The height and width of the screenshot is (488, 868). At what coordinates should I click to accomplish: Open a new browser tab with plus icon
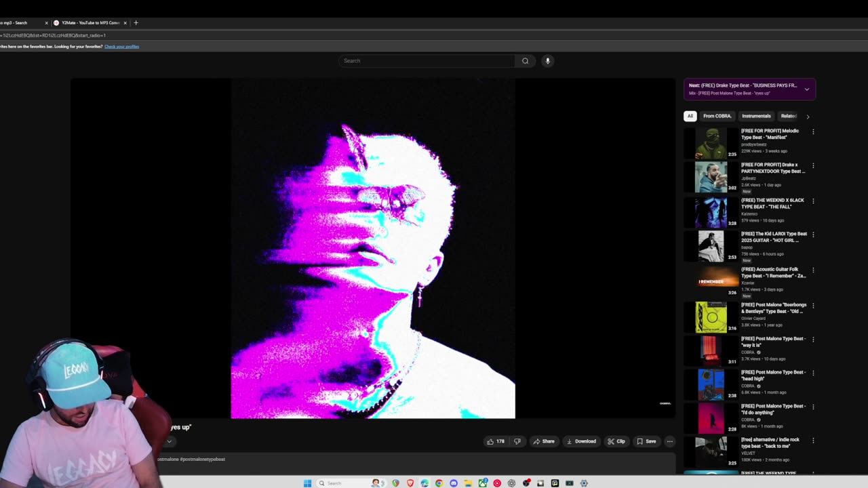[x=136, y=22]
